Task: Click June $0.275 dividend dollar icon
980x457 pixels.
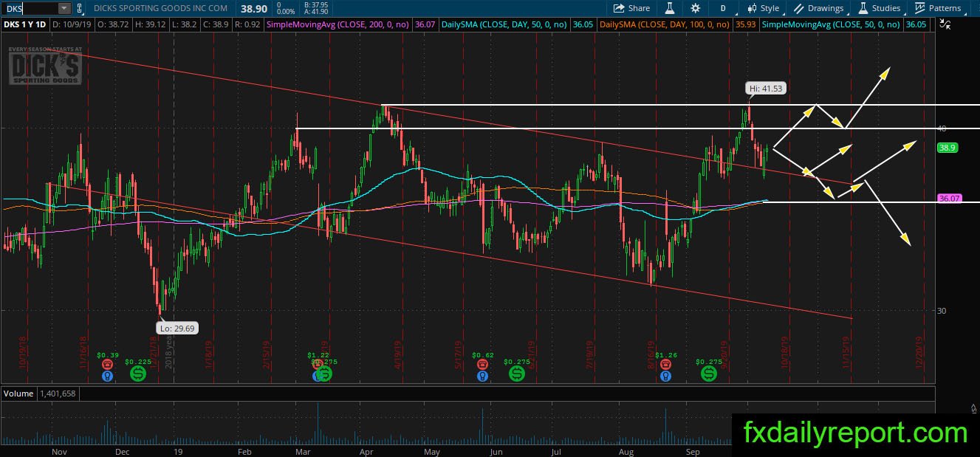Action: click(x=517, y=374)
